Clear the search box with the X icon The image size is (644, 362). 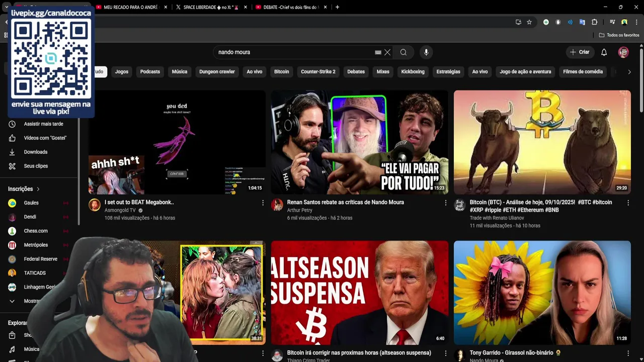[x=387, y=52]
